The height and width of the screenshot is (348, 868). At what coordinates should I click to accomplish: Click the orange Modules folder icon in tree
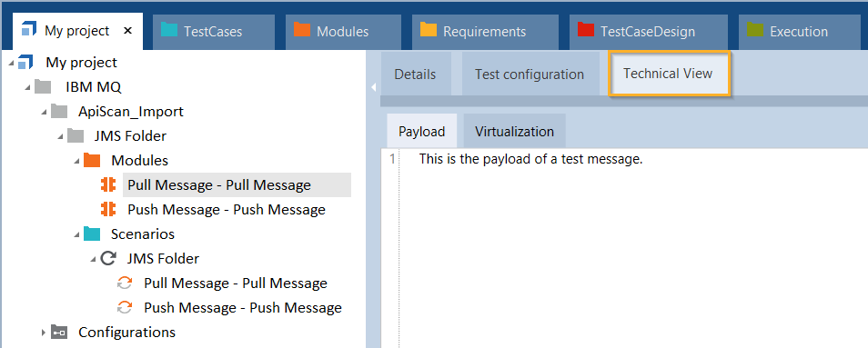click(x=92, y=160)
